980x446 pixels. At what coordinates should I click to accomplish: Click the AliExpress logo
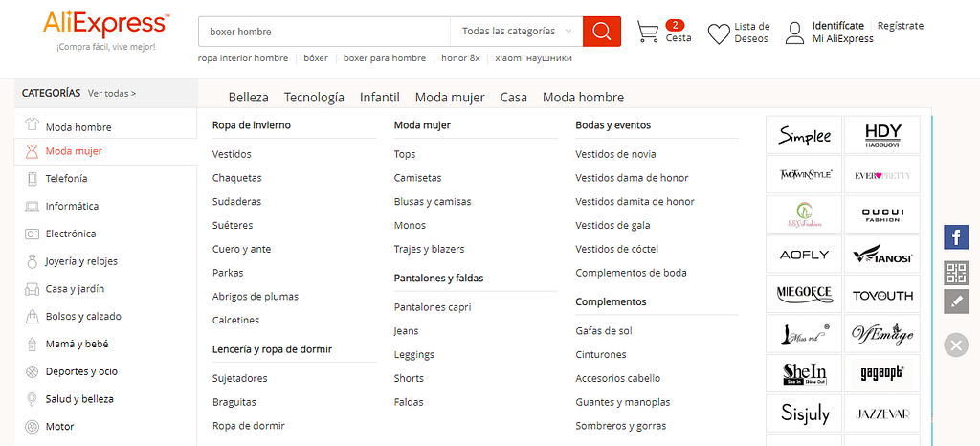tap(105, 25)
